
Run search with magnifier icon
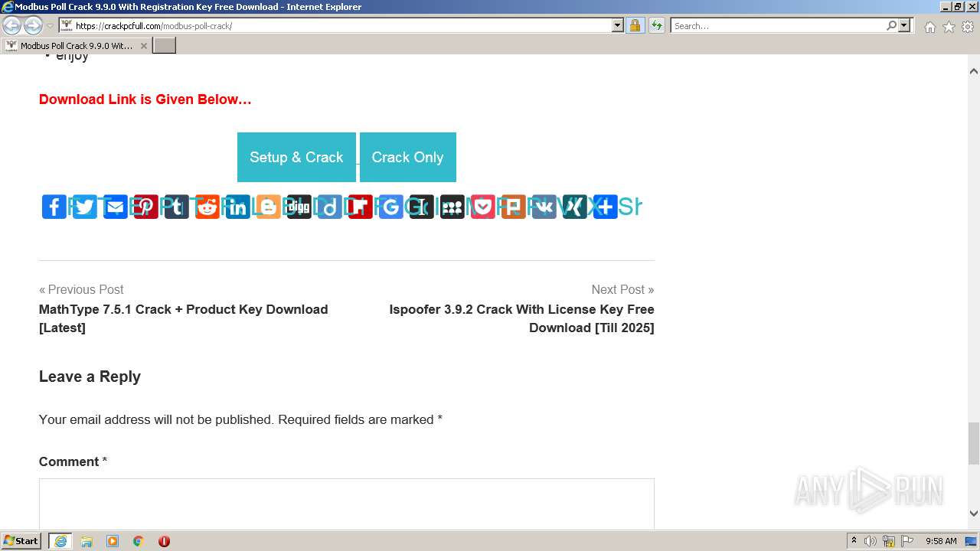[891, 26]
